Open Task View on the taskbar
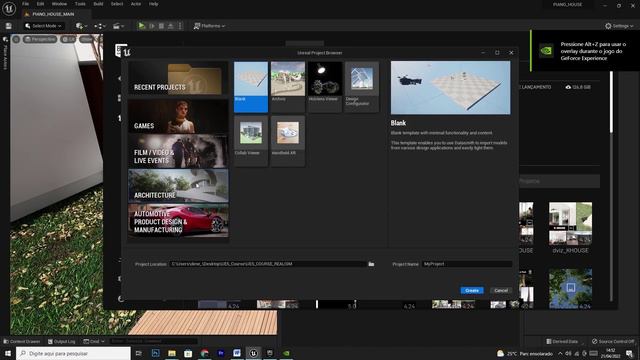 138,353
